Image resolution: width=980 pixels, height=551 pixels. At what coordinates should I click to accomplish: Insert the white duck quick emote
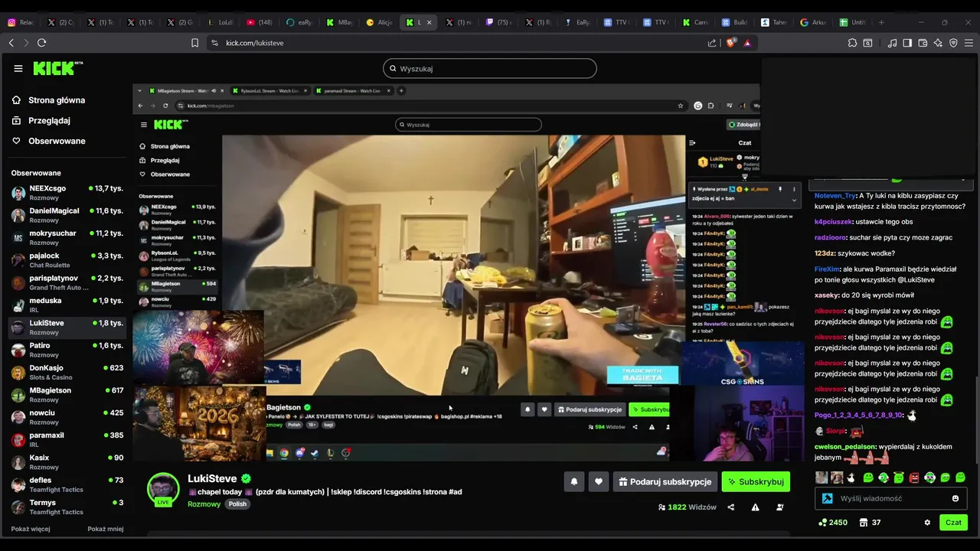coord(851,478)
